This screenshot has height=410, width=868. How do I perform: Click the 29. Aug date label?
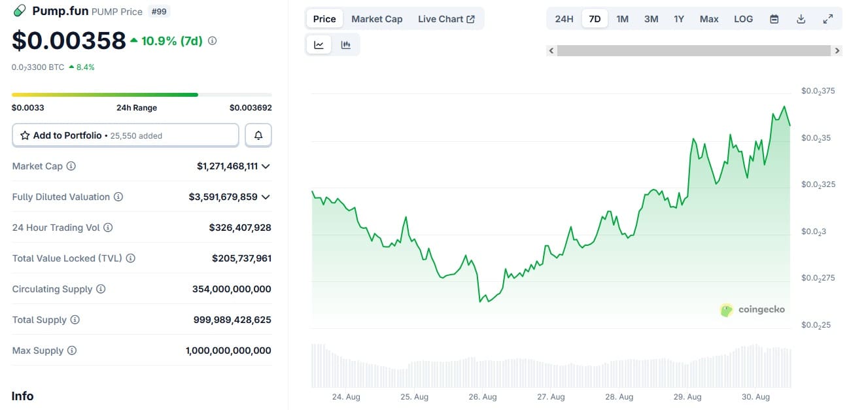point(687,397)
